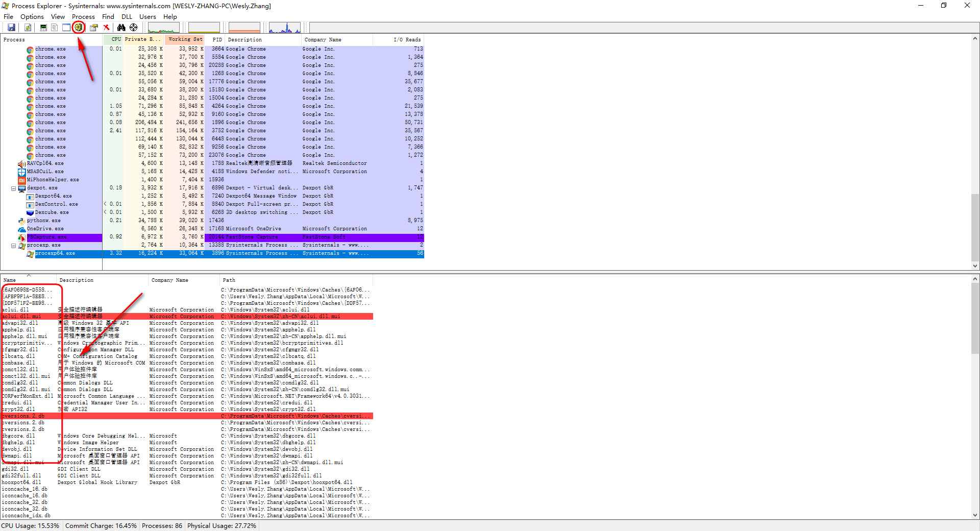
Task: Open the DLL menu
Action: pyautogui.click(x=127, y=16)
